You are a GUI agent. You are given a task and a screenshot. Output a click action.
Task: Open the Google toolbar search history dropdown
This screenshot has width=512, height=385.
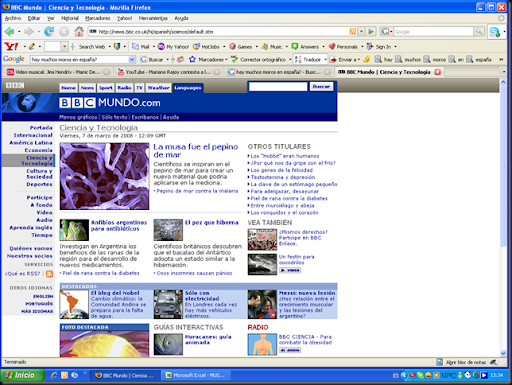[x=132, y=59]
